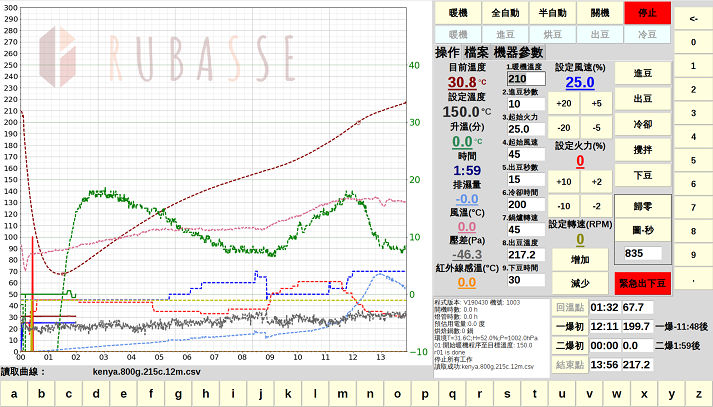Viewport: 713px width, 407px height.
Task: Start 全自動 full-auto roasting mode
Action: click(502, 13)
